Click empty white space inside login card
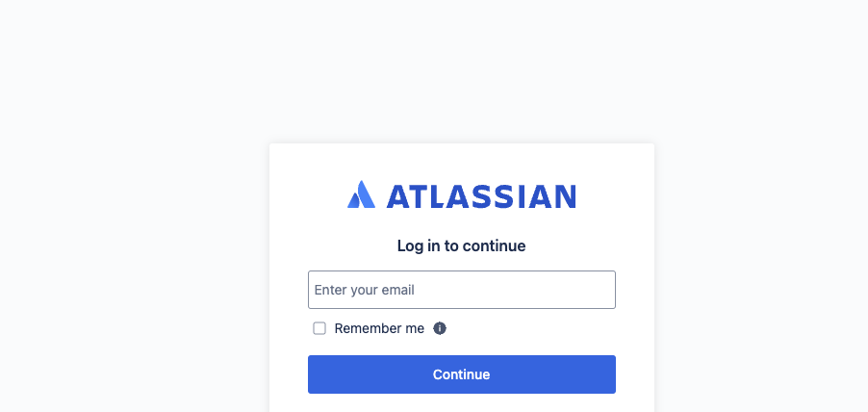Viewport: 868px width, 412px height. [558, 329]
